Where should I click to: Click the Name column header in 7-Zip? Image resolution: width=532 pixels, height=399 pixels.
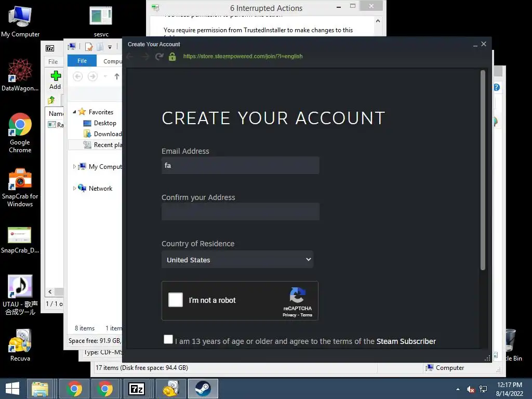56,114
